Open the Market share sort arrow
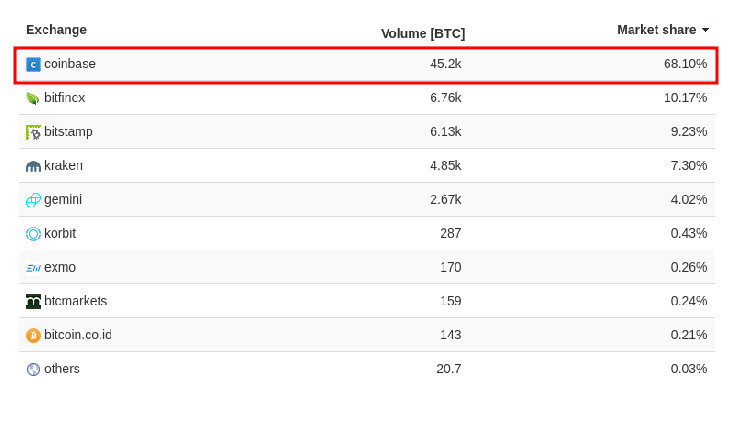The image size is (745, 447). click(706, 30)
